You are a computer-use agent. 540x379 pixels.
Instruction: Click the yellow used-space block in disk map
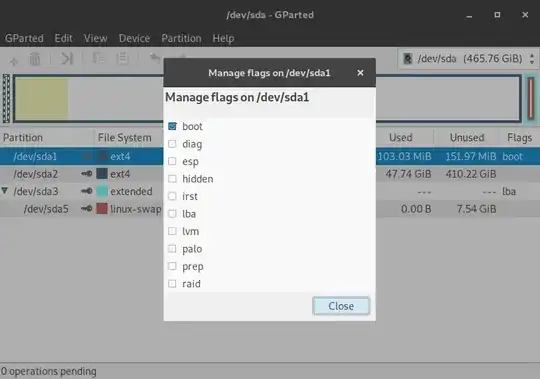click(x=42, y=99)
